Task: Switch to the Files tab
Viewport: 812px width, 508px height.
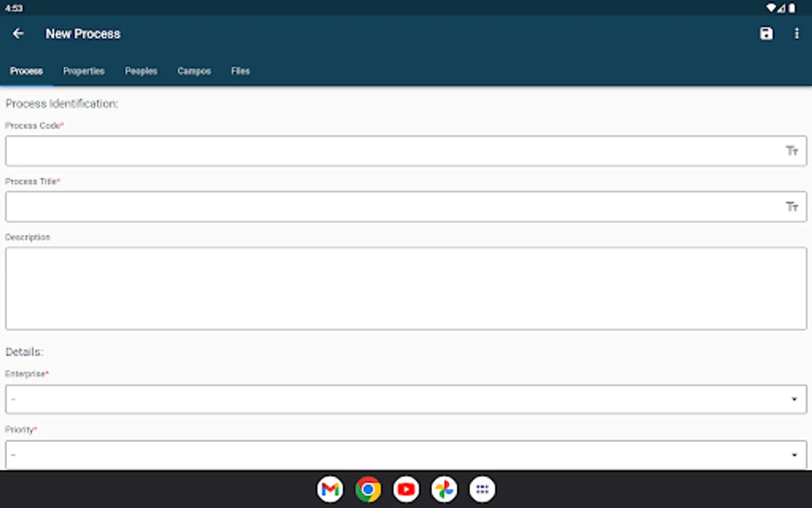Action: (240, 71)
